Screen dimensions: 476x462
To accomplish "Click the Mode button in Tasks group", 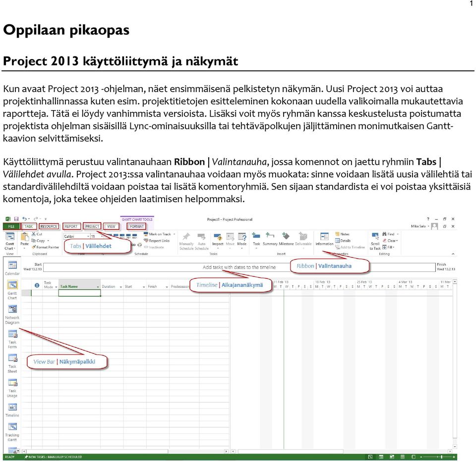I will tap(242, 240).
